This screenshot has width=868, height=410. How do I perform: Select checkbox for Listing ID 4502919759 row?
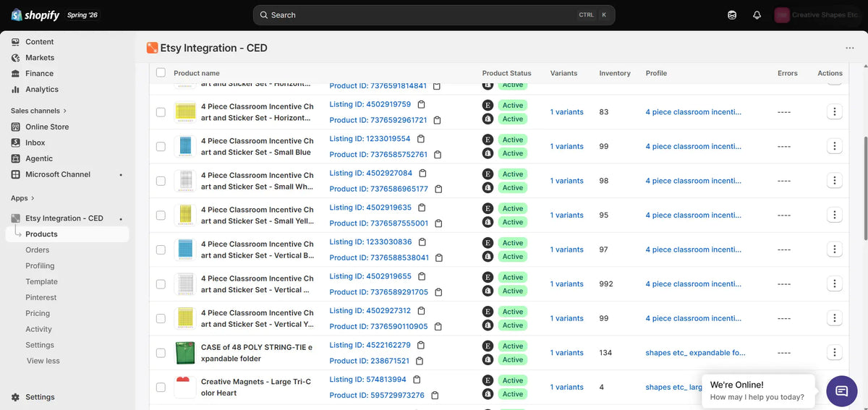pos(161,112)
